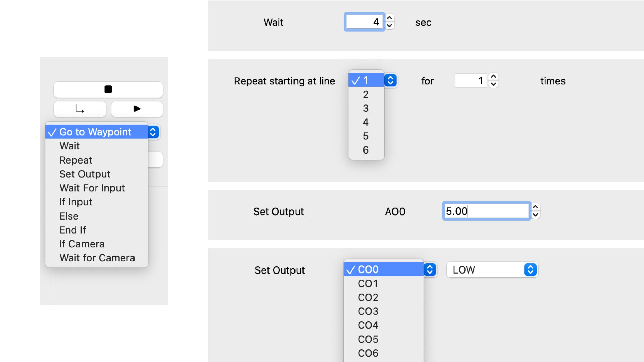
Task: Click the AO0 value stepper up arrow
Action: (x=536, y=207)
